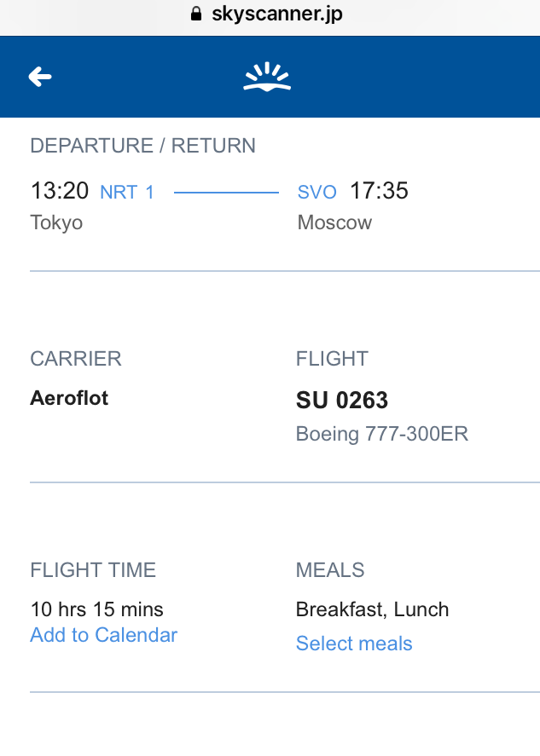Tap the NRT 1 departure airport code
The height and width of the screenshot is (756, 540).
[x=127, y=192]
